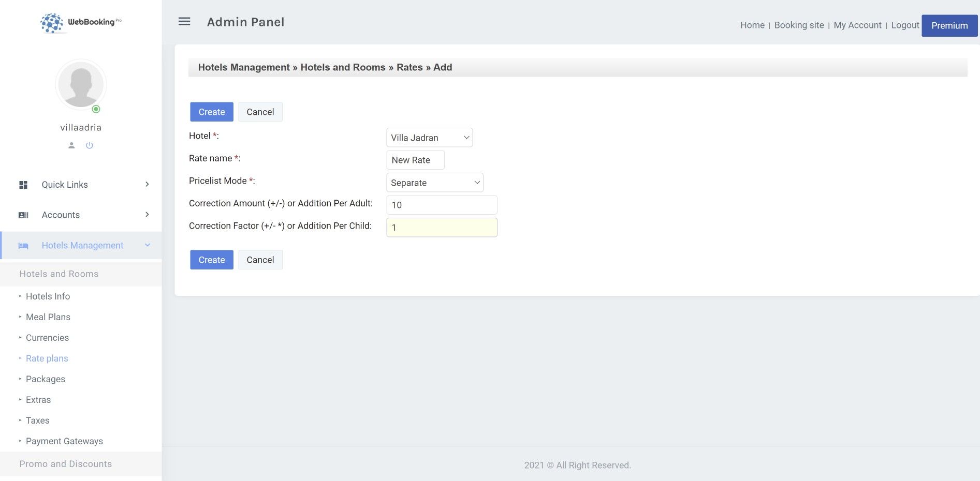This screenshot has height=481, width=980.
Task: Click the Premium button
Action: pyautogui.click(x=949, y=25)
